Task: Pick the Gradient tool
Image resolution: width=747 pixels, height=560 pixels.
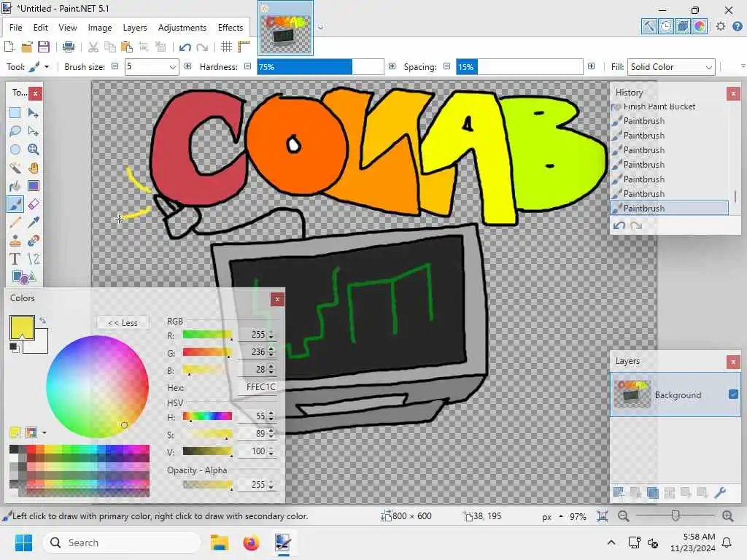Action: (34, 186)
